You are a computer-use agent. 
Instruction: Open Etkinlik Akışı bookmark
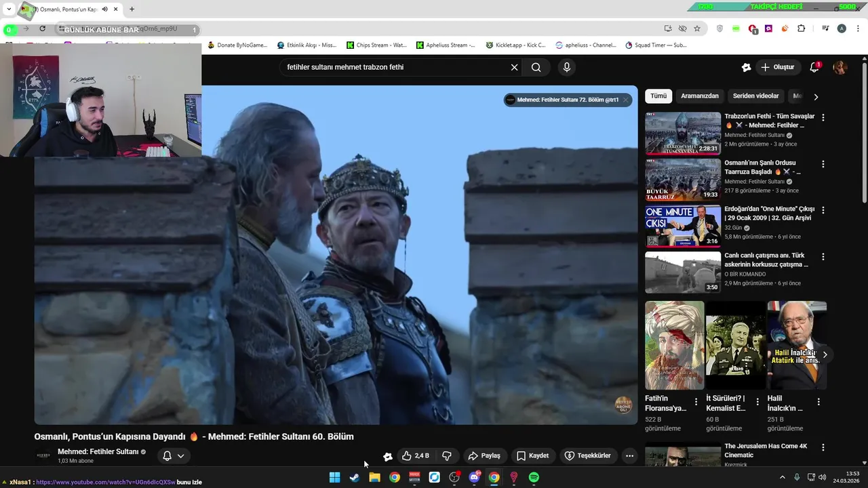click(x=307, y=45)
